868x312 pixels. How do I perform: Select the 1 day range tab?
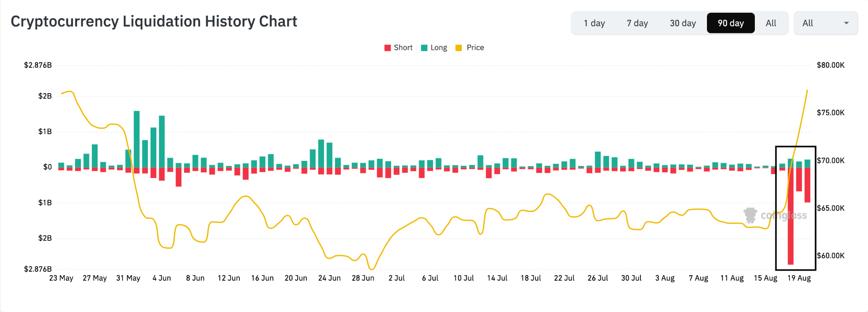pos(594,23)
